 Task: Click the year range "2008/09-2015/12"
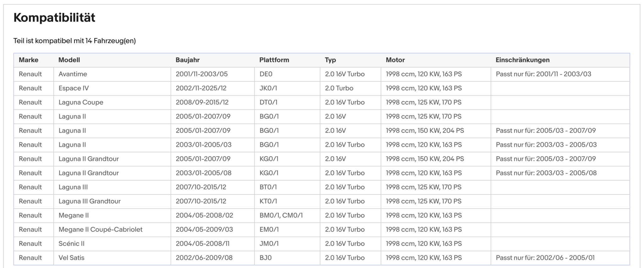click(202, 102)
